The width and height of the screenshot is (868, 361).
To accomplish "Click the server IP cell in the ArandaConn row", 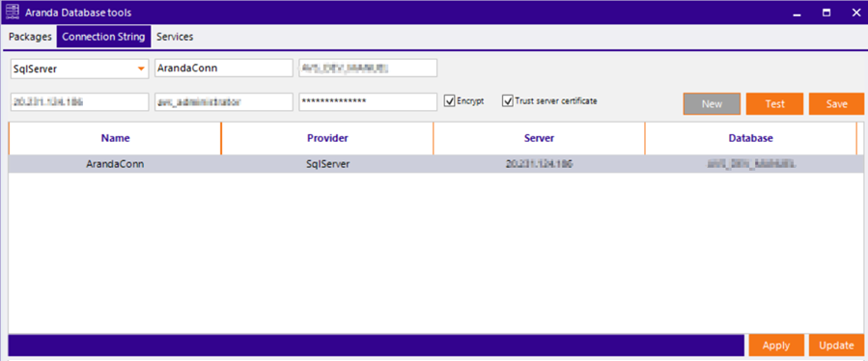I will tap(539, 164).
